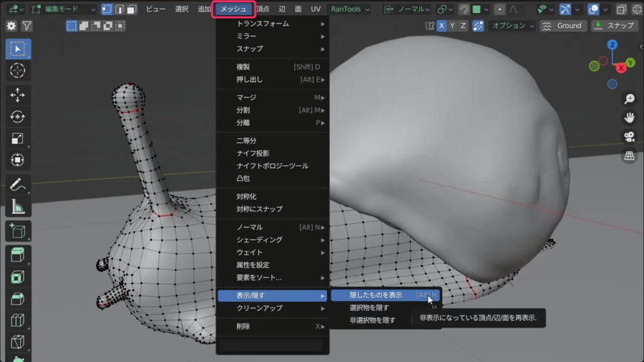Toggle proportional editing button
This screenshot has width=644, height=362.
tap(499, 9)
